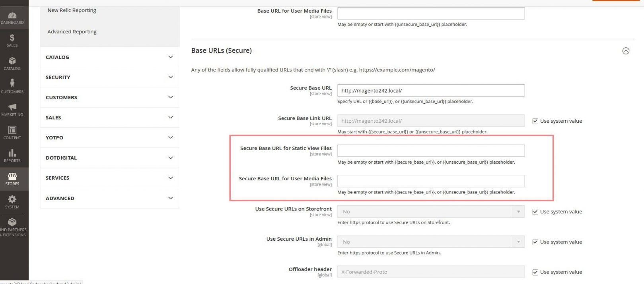
Task: Open the Content layout icon menu
Action: point(12,132)
